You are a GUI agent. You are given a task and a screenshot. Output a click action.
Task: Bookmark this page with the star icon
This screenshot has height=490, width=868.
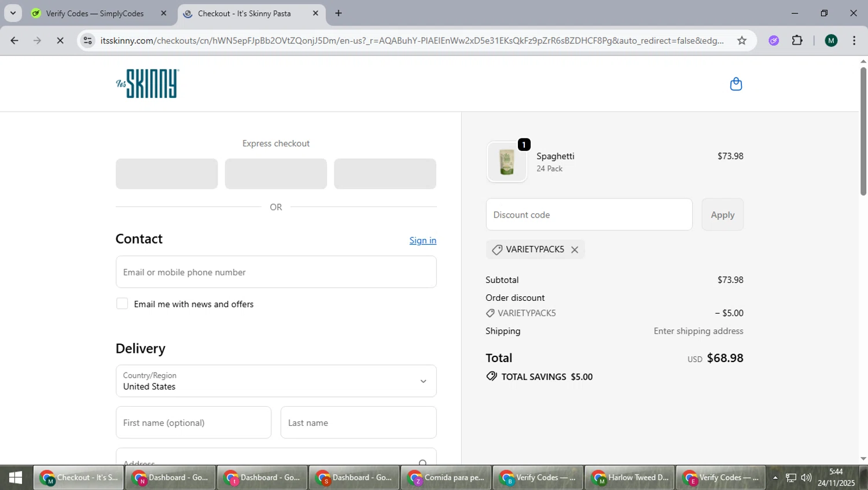742,40
